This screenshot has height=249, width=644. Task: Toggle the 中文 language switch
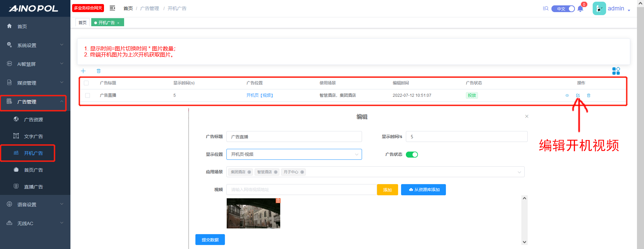coord(563,9)
